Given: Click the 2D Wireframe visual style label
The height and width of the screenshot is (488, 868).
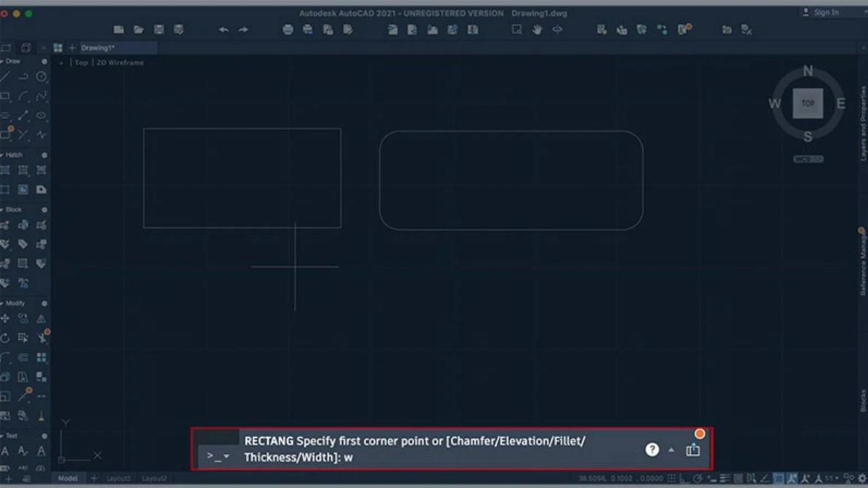Looking at the screenshot, I should [120, 62].
